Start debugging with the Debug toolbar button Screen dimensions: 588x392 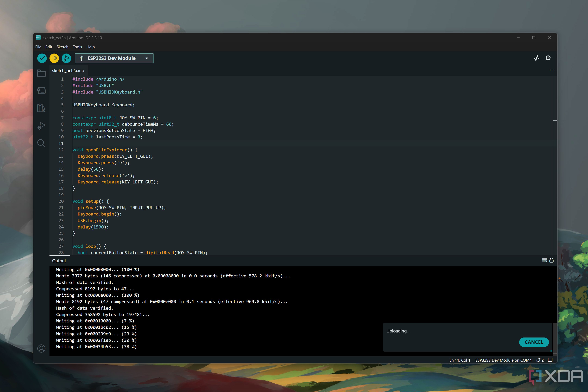[66, 58]
